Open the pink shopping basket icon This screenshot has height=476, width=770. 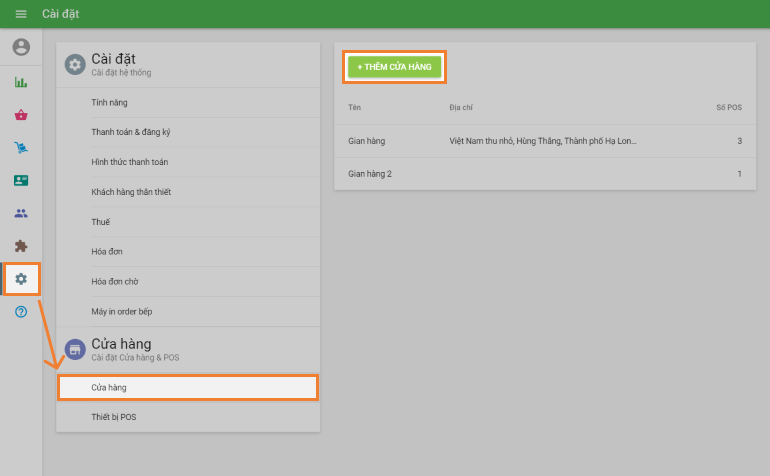[21, 115]
